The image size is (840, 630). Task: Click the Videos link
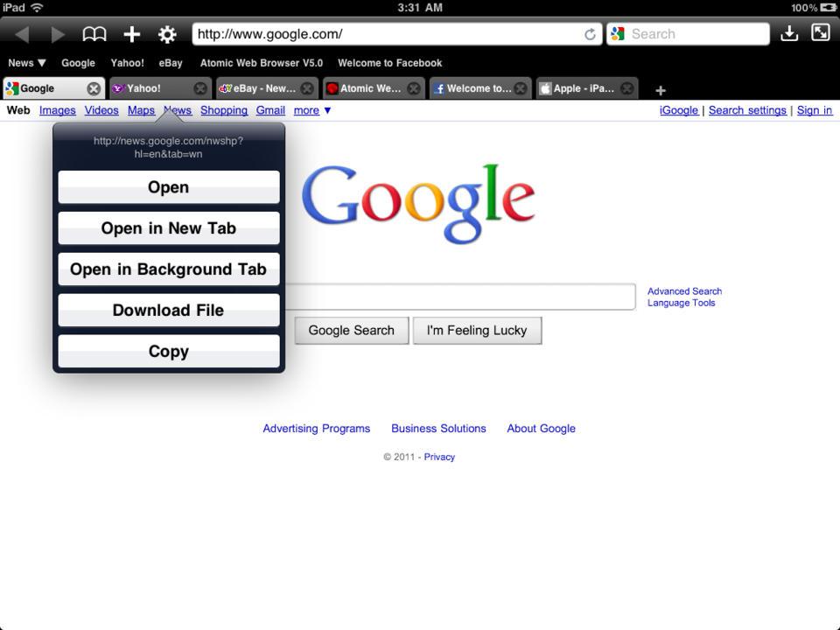click(101, 110)
